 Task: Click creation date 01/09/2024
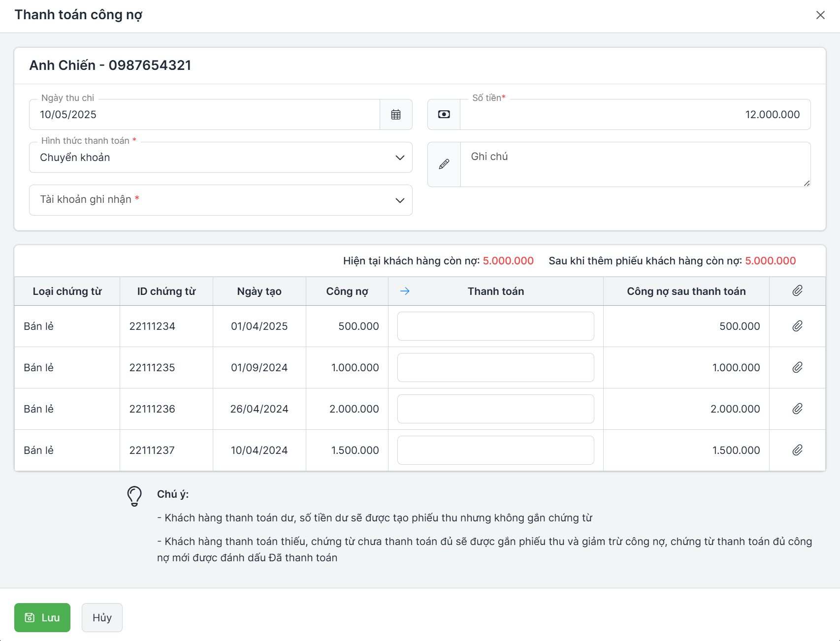259,368
